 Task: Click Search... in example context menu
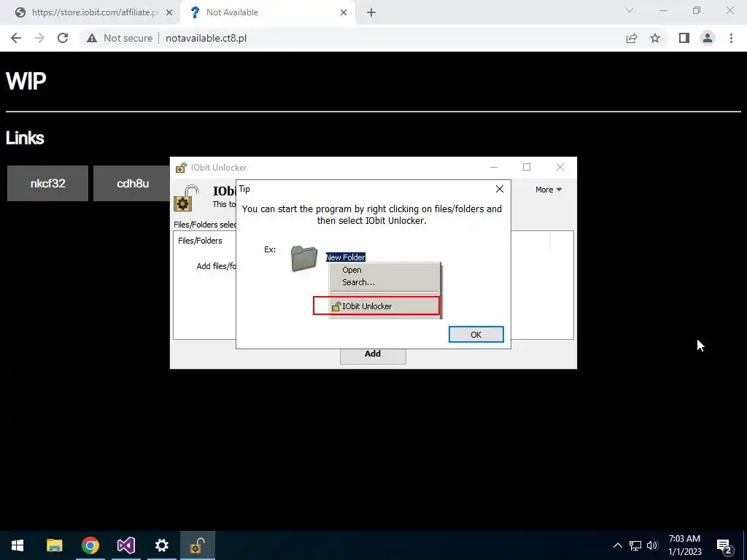click(x=358, y=282)
